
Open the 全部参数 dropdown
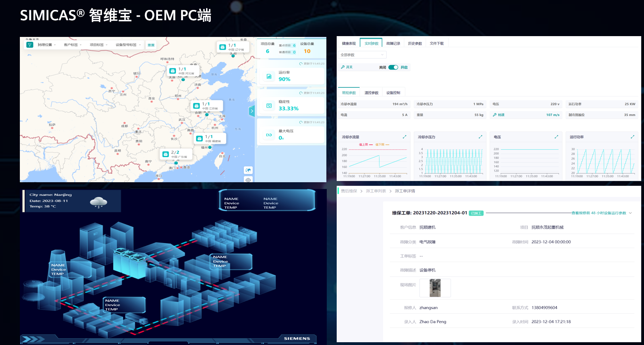pos(362,55)
